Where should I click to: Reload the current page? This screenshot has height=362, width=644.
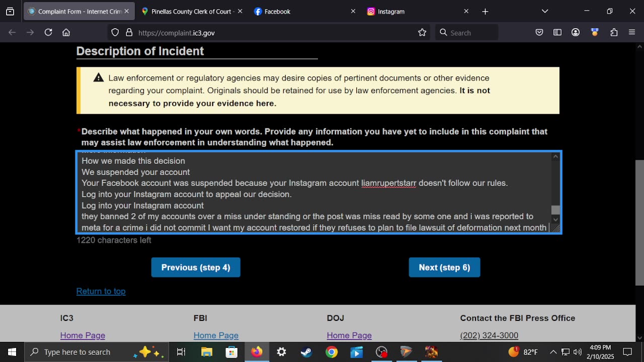[48, 32]
